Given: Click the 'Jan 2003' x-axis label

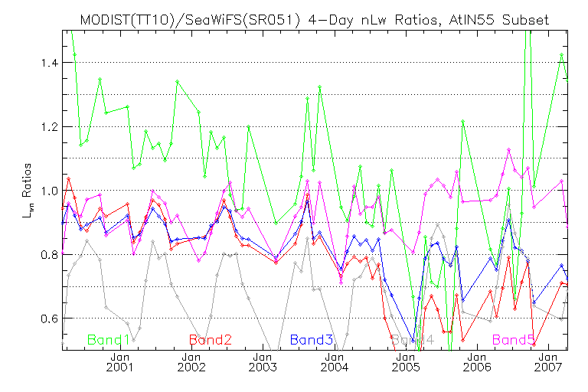Looking at the screenshot, I should coord(263,362).
